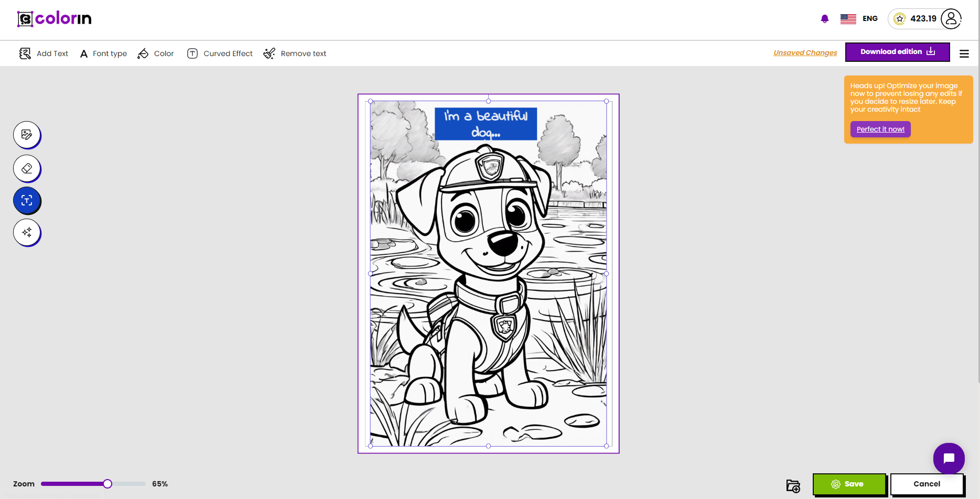Click the green Save button
This screenshot has height=499, width=980.
849,484
